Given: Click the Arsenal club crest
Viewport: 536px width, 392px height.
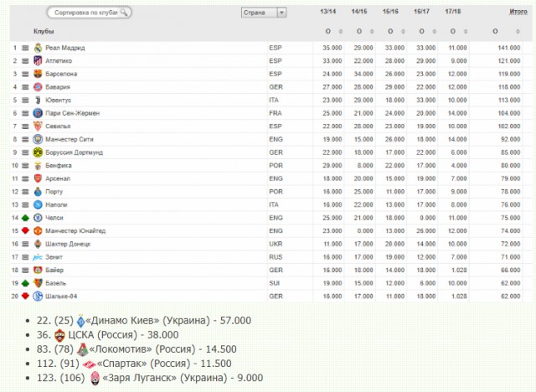Looking at the screenshot, I should 38,178.
